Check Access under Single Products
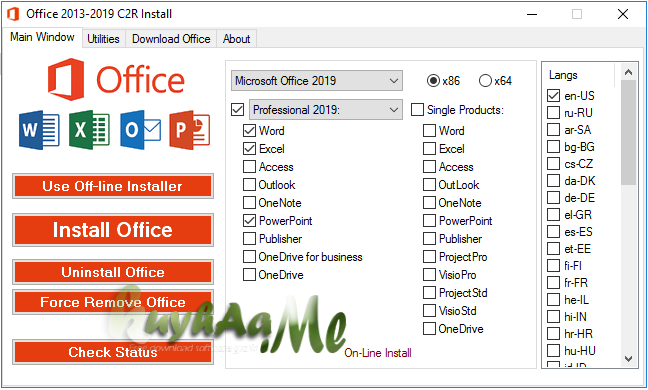648x390 pixels. 429,166
